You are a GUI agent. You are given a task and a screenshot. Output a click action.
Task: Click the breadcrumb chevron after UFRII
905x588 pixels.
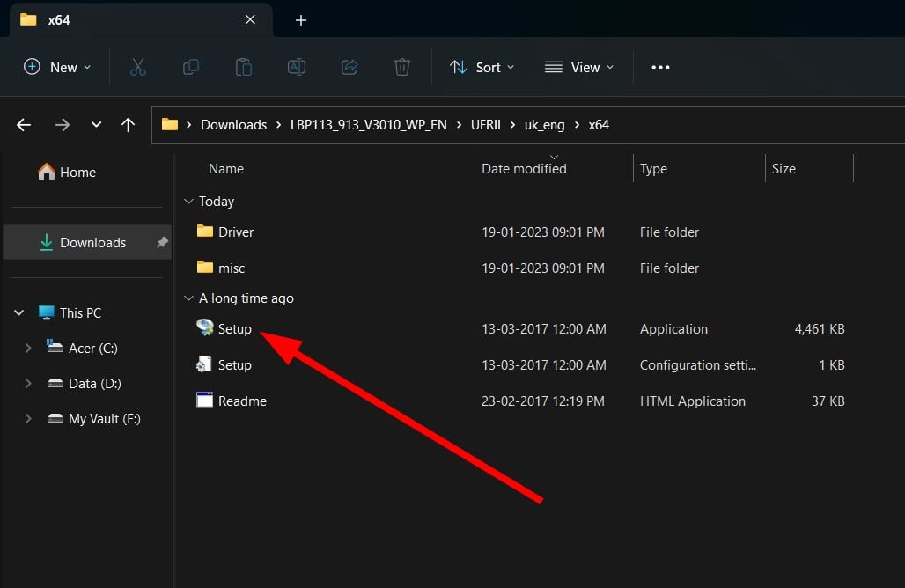(x=512, y=125)
